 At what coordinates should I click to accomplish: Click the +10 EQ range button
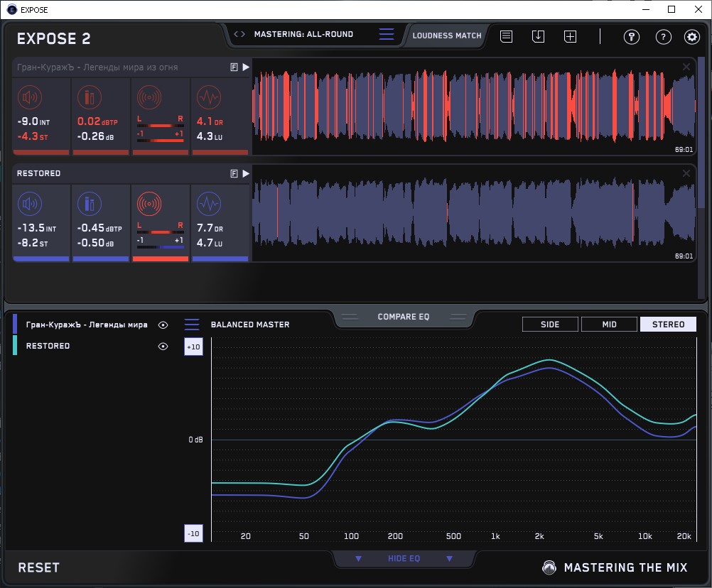pos(193,347)
